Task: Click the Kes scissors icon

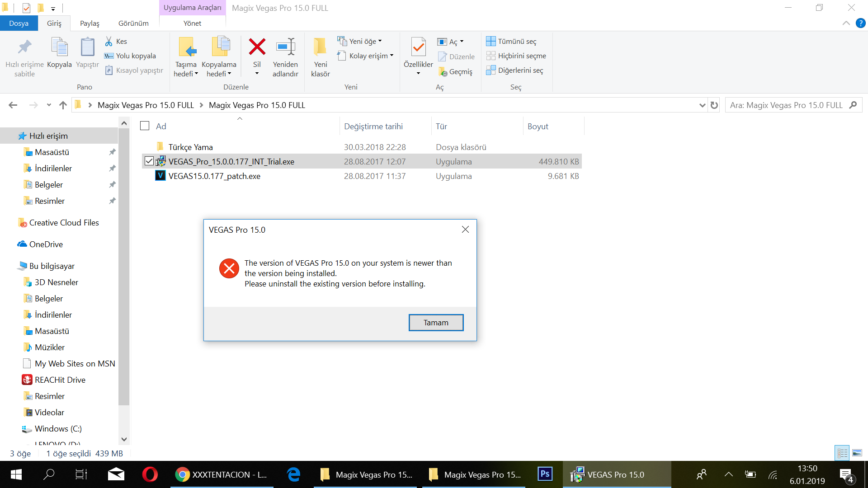Action: tap(109, 41)
